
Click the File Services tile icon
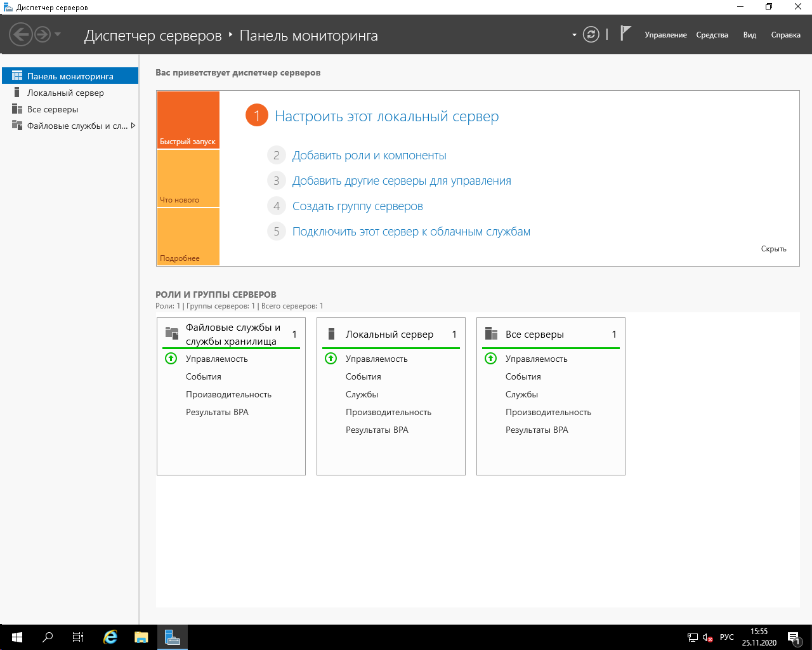coord(172,333)
